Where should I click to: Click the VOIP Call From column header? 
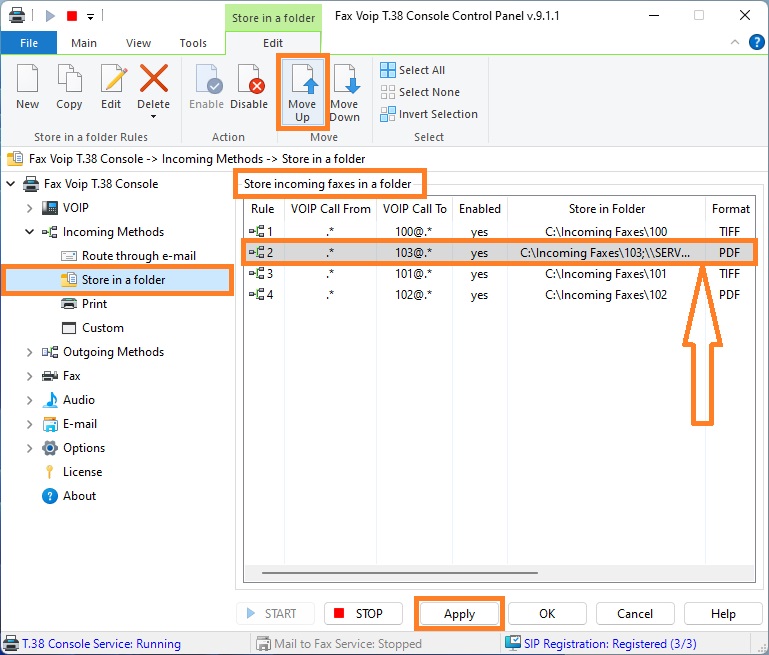coord(331,209)
